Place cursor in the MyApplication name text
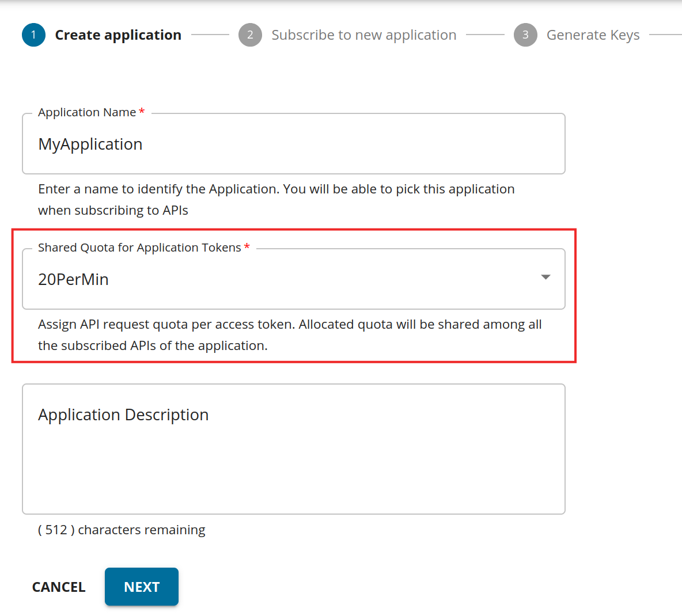Screen dimensions: 682x616 90,144
